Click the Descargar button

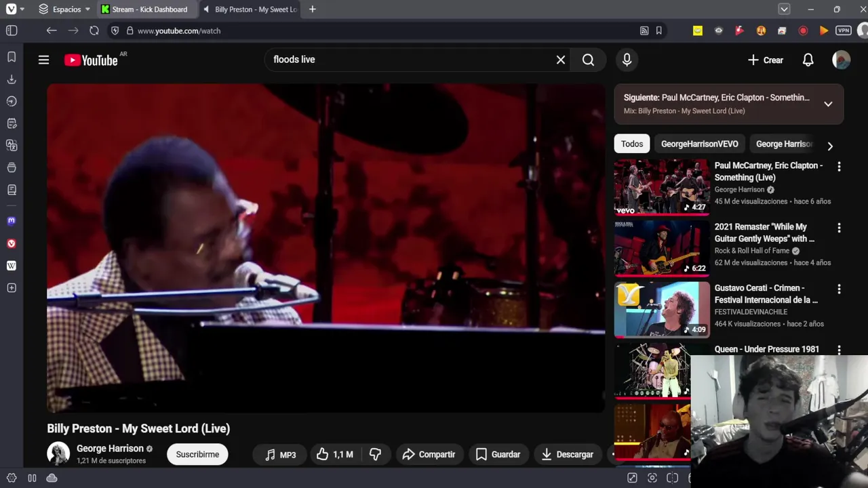pyautogui.click(x=568, y=454)
